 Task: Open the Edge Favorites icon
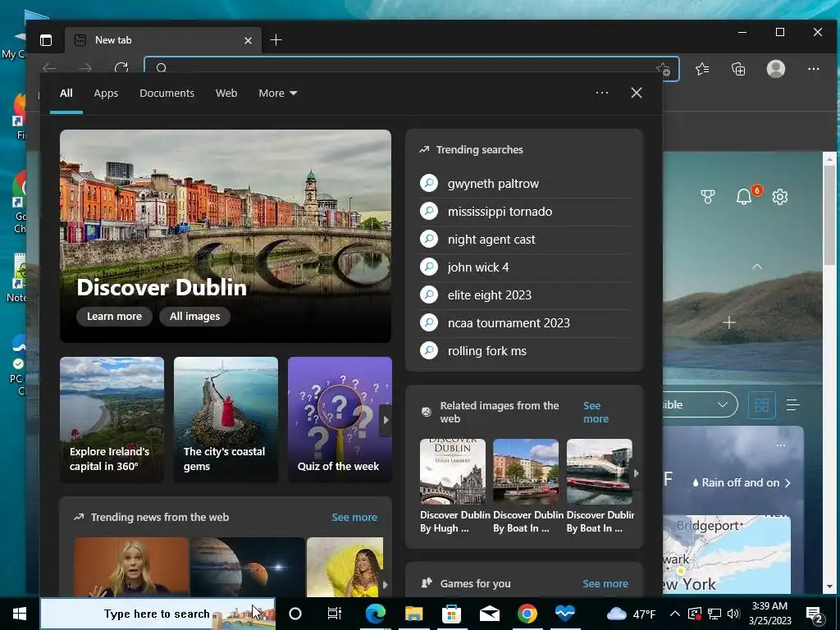702,69
